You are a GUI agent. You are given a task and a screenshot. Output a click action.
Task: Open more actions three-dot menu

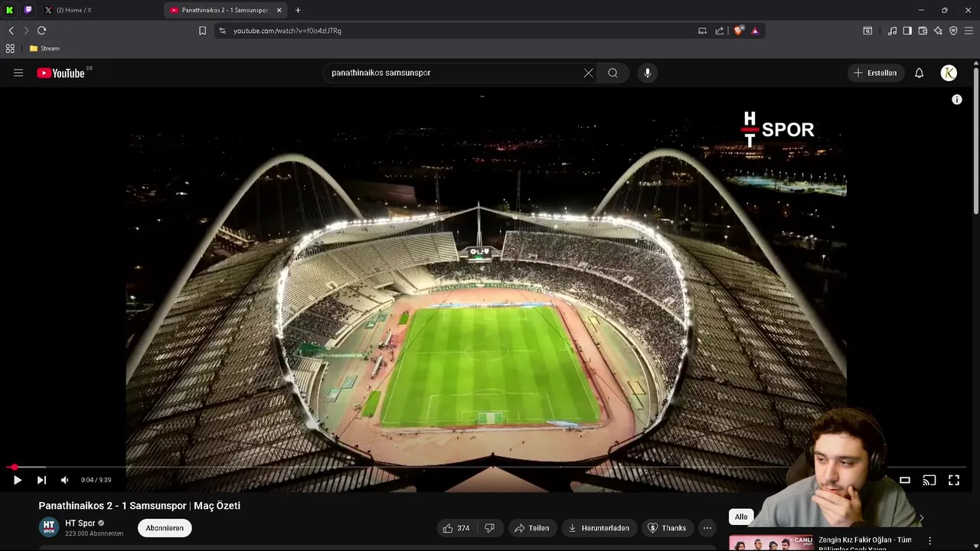point(707,528)
